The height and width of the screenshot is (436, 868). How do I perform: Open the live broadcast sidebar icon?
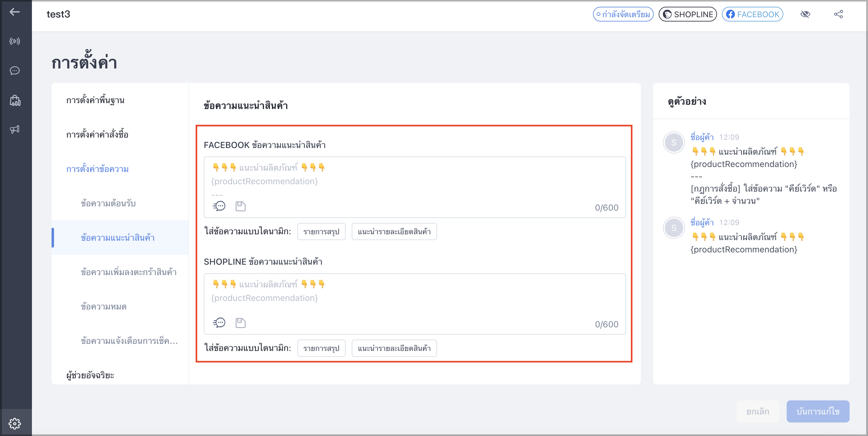click(14, 41)
